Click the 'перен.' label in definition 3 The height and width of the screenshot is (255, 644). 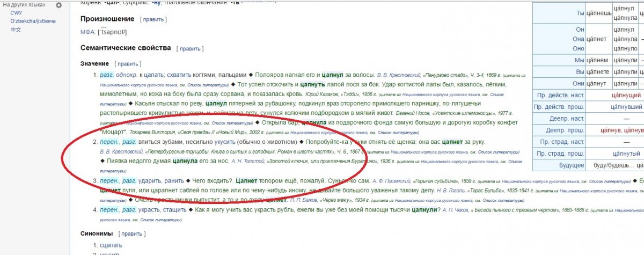[x=109, y=180]
